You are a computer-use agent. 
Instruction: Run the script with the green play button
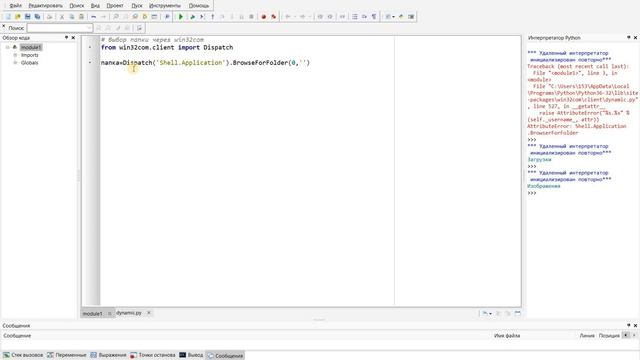pos(181,17)
